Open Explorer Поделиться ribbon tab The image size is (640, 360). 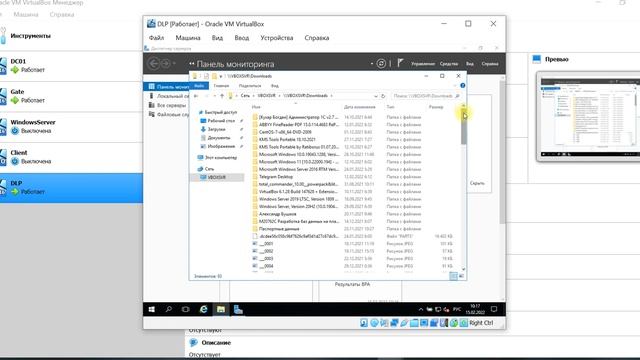pos(250,86)
